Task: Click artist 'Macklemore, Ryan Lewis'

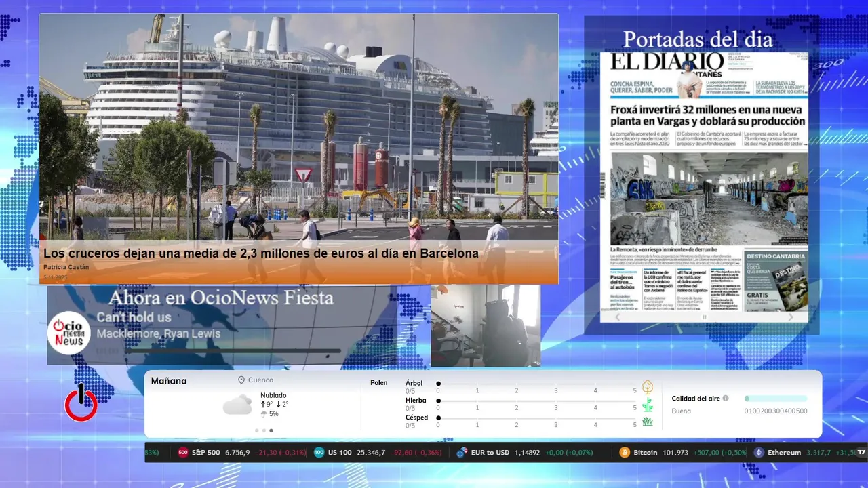Action: point(158,333)
